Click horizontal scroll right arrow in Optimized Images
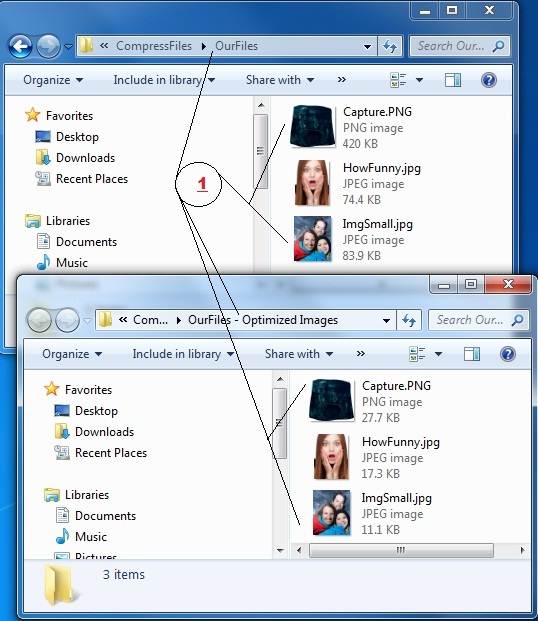 tap(523, 550)
